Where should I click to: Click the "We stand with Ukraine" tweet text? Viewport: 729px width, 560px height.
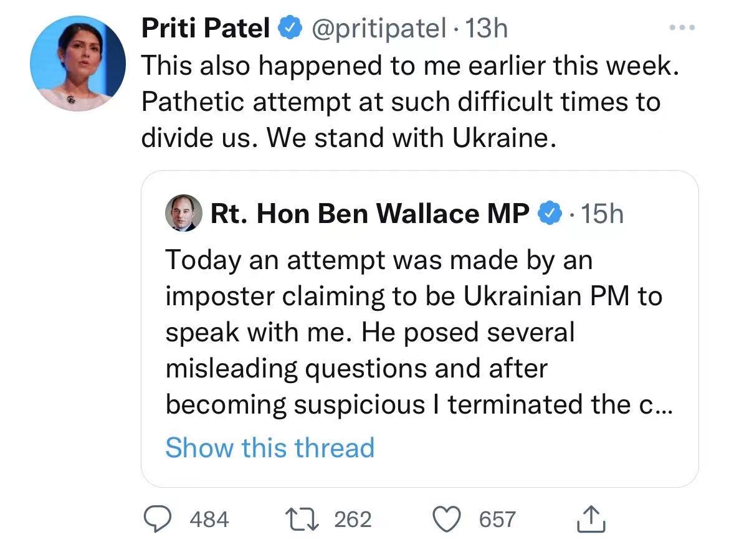[409, 136]
